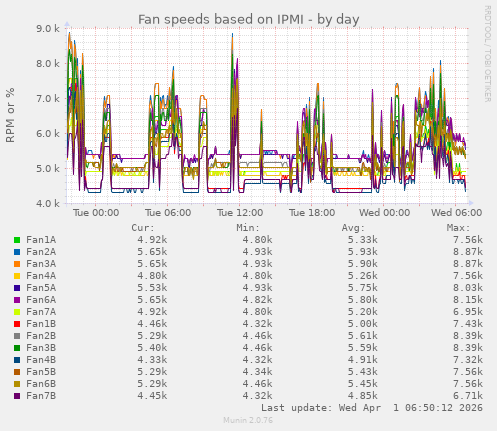This screenshot has height=431, width=497.
Task: Click the Fan6A max value 8.15k
Action: (x=468, y=300)
